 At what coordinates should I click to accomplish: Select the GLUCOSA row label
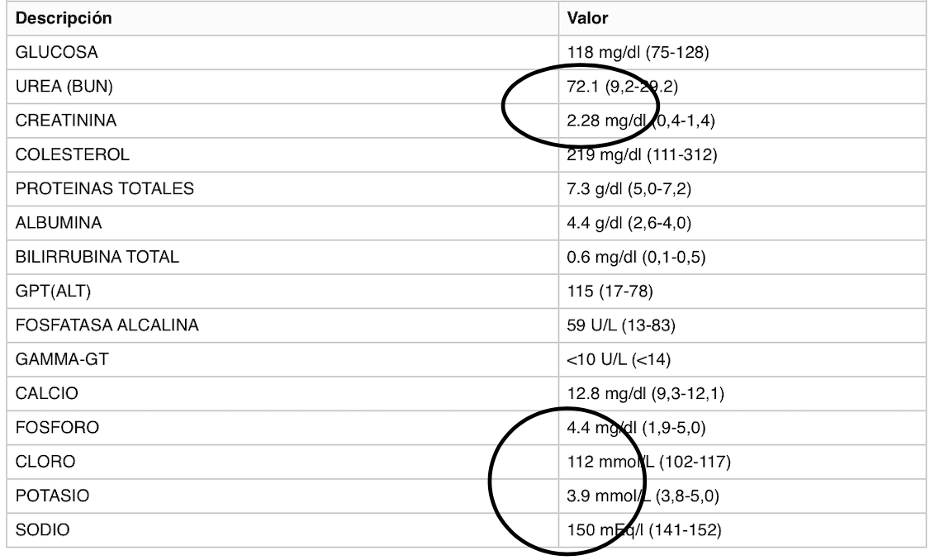[x=56, y=52]
